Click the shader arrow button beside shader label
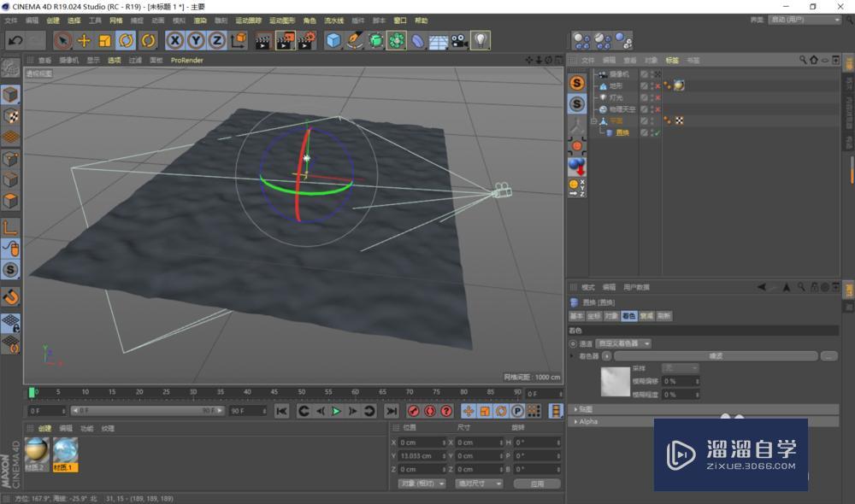 606,356
